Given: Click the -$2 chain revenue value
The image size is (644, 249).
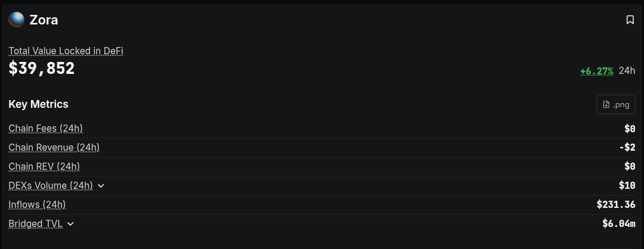Looking at the screenshot, I should click(x=627, y=148).
